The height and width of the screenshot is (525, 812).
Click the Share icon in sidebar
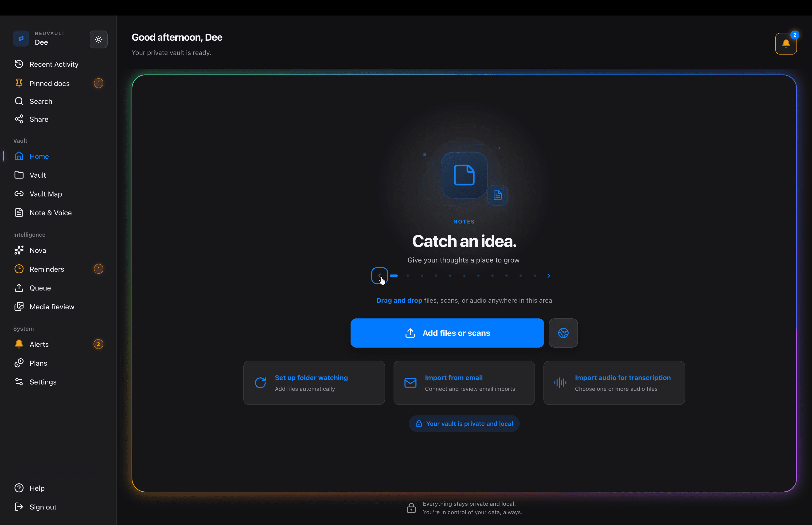tap(19, 119)
